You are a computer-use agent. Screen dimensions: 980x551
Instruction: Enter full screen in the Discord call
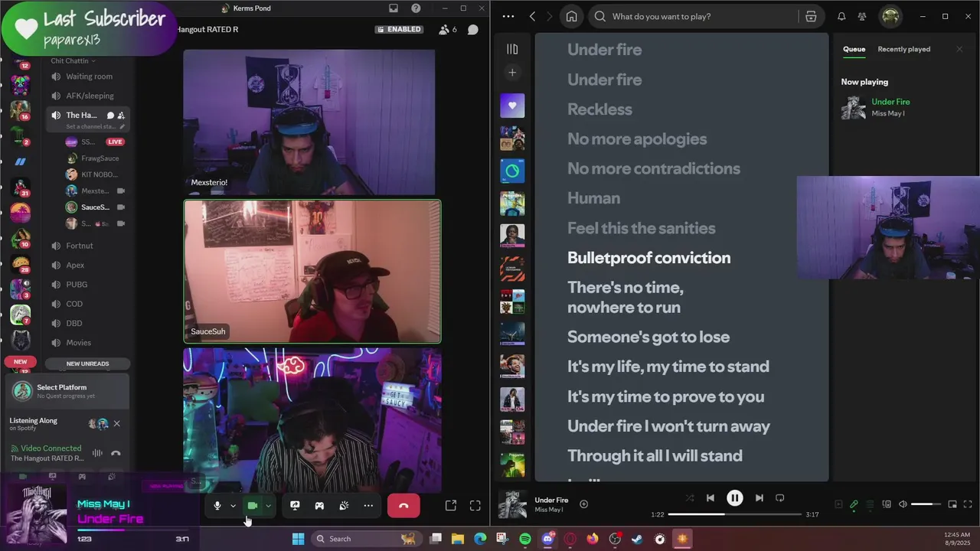(475, 506)
